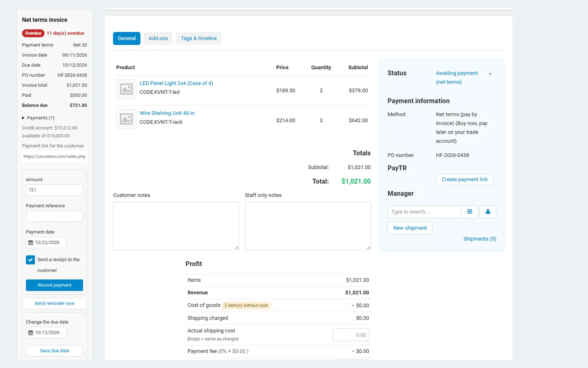Screen dimensions: 588x368
Task: Click into the Staff only notes textarea
Action: click(x=308, y=226)
